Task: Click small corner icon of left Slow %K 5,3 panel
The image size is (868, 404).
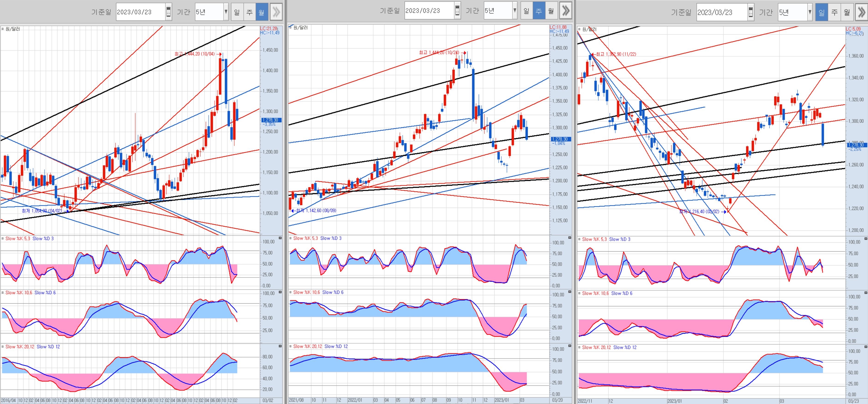Action: click(280, 238)
